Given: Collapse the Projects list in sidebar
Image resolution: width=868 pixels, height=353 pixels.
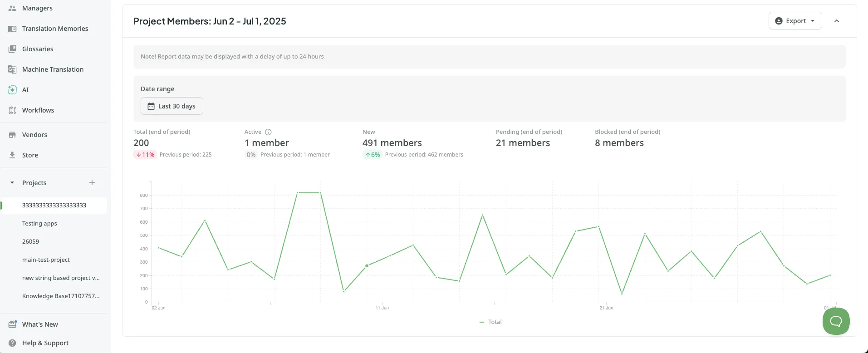Looking at the screenshot, I should 12,183.
